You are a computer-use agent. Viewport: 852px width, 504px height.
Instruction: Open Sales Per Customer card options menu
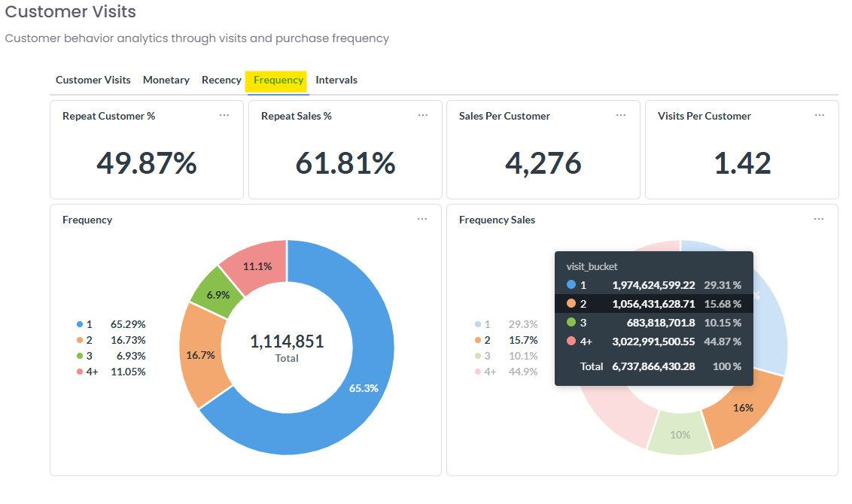coord(620,115)
